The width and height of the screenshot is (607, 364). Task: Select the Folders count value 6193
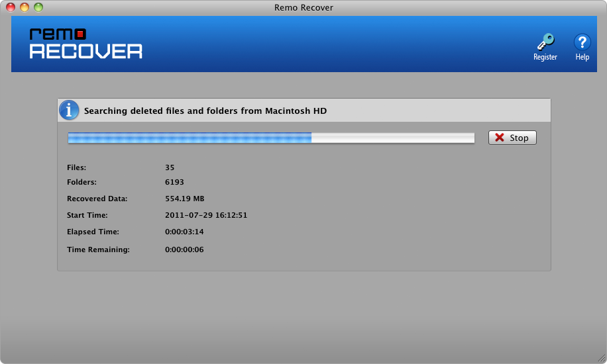(174, 182)
